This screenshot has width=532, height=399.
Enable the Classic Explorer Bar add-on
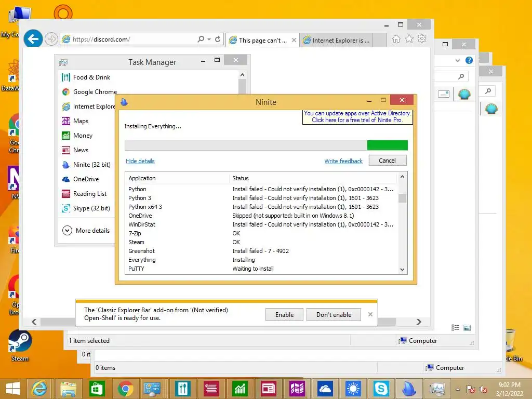click(x=284, y=315)
